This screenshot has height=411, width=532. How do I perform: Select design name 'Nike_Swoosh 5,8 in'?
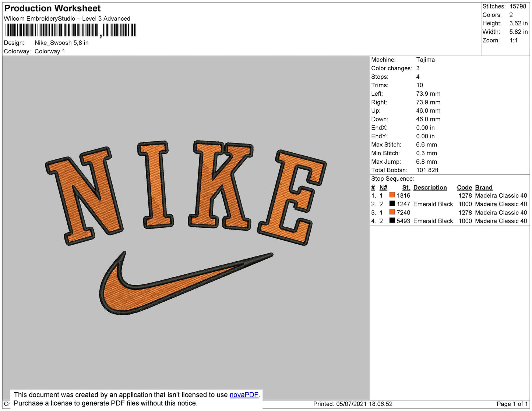click(x=61, y=43)
